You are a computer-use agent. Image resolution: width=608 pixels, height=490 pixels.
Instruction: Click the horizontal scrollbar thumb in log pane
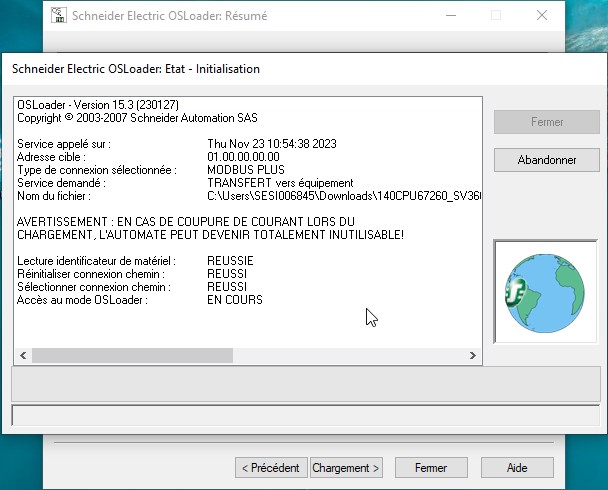coord(132,355)
